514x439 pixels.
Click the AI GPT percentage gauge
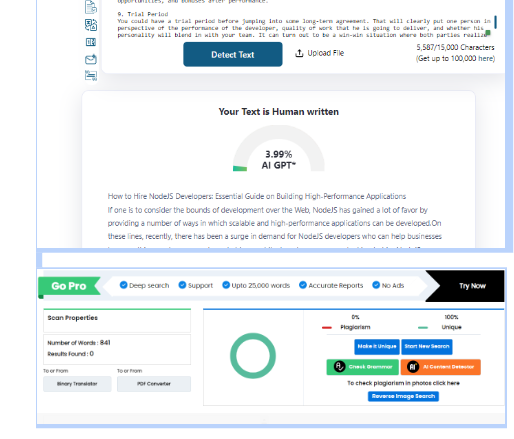(x=278, y=148)
